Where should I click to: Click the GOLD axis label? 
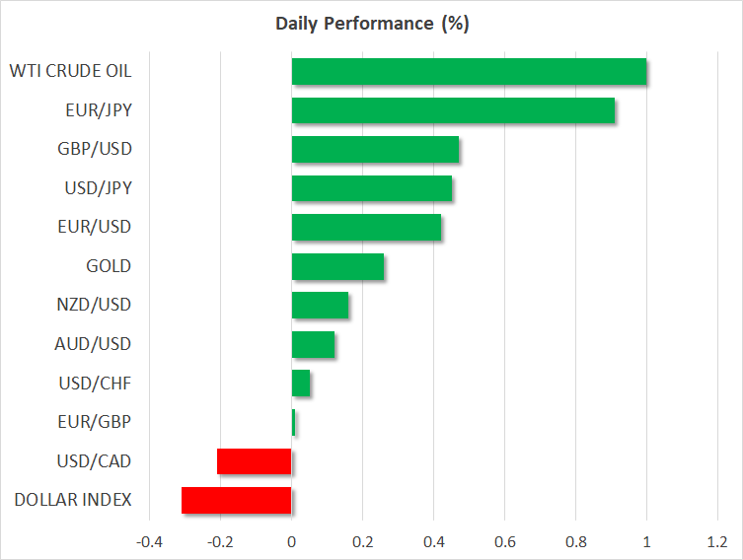coord(109,266)
